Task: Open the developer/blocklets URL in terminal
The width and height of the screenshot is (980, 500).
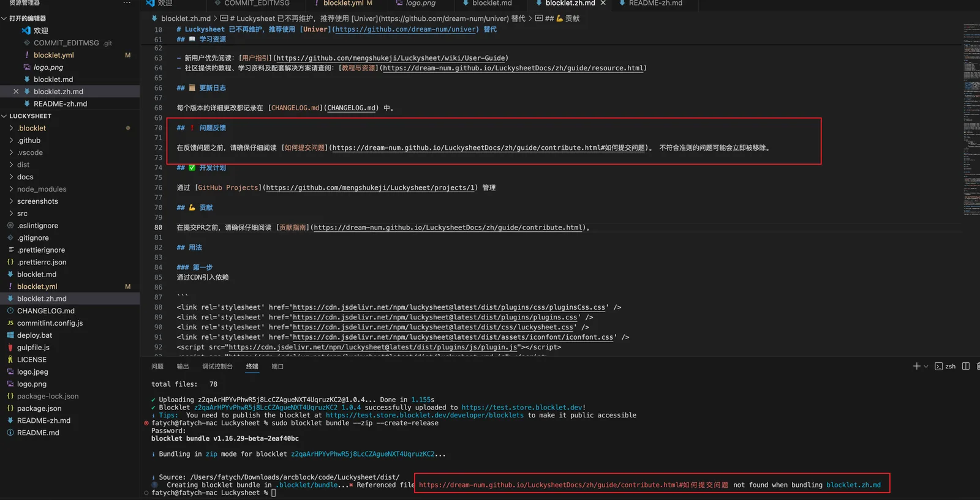Action: 424,416
